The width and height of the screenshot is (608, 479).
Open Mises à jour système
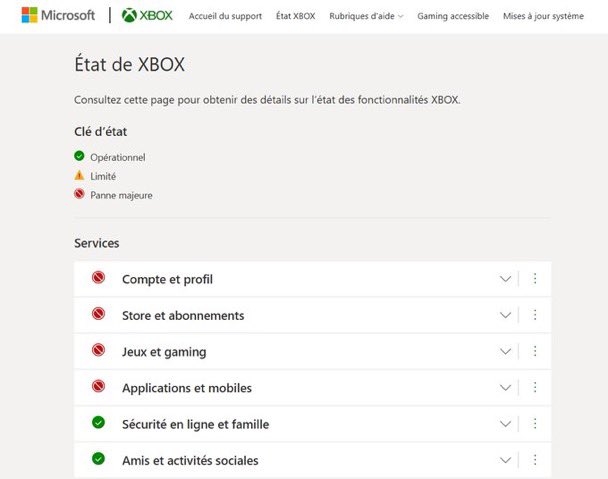(x=543, y=16)
